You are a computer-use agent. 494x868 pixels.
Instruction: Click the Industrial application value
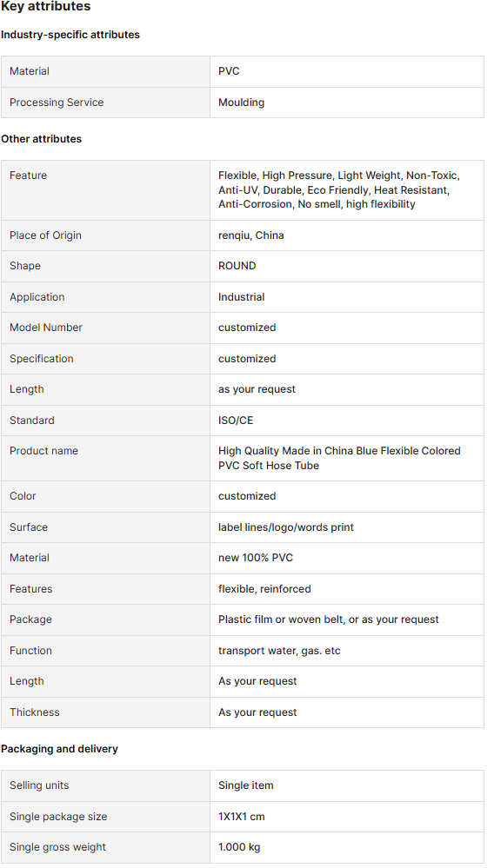(x=242, y=296)
